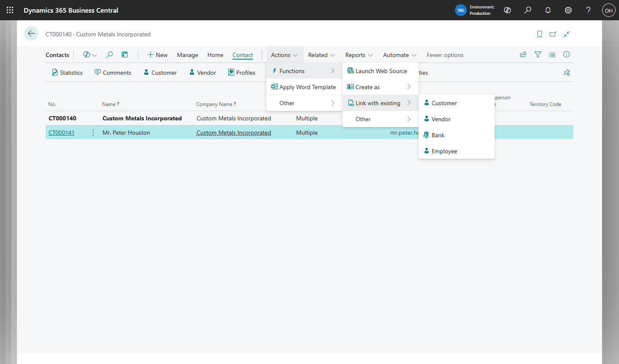
Task: Open the details info pane
Action: [x=566, y=54]
